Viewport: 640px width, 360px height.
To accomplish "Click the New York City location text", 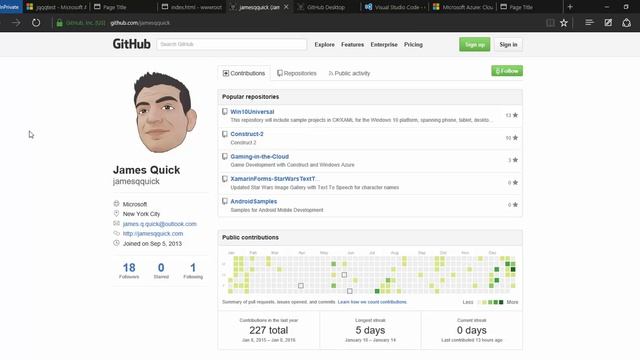I will pyautogui.click(x=141, y=214).
